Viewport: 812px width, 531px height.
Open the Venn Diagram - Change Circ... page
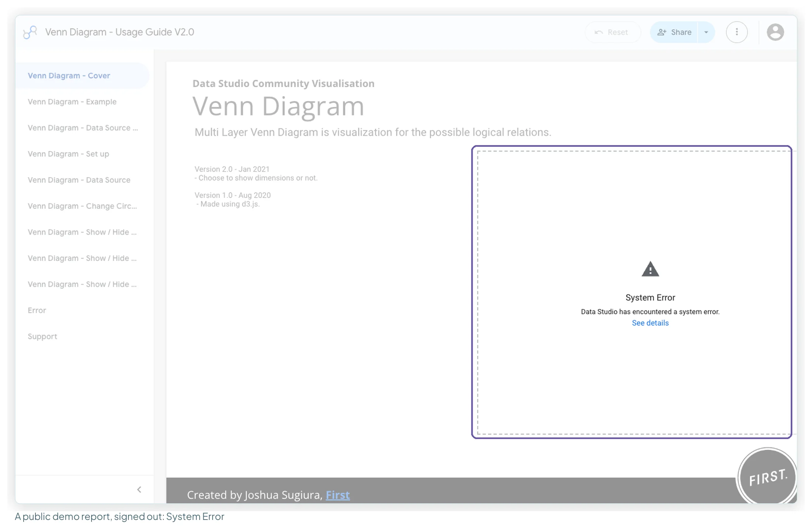82,206
